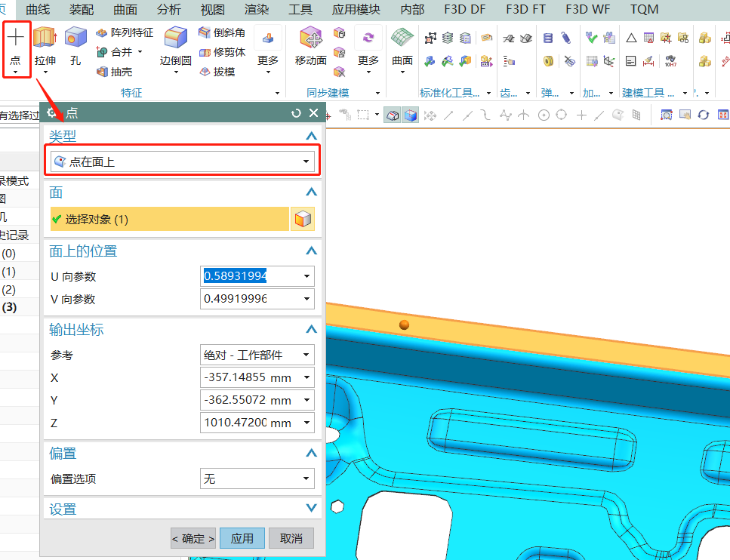Toggle the End Point snap option
Image resolution: width=730 pixels, height=560 pixels.
pyautogui.click(x=449, y=115)
